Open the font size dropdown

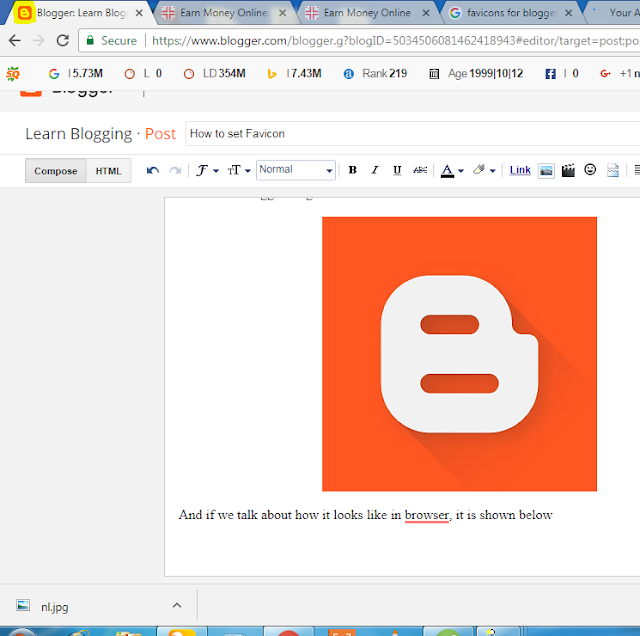[x=239, y=171]
